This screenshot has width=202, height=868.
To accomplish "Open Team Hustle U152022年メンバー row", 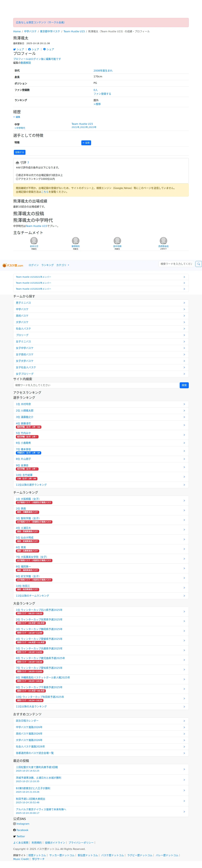I will pos(101,283).
